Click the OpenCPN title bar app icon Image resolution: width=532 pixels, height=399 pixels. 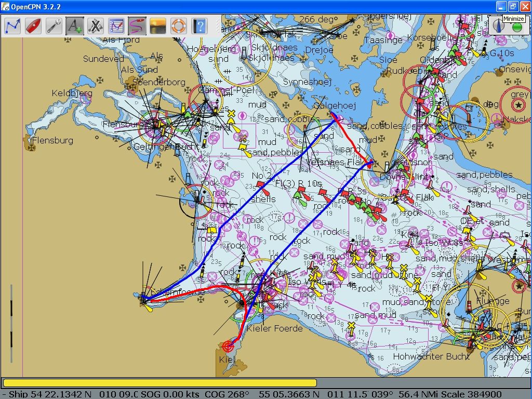[5, 6]
